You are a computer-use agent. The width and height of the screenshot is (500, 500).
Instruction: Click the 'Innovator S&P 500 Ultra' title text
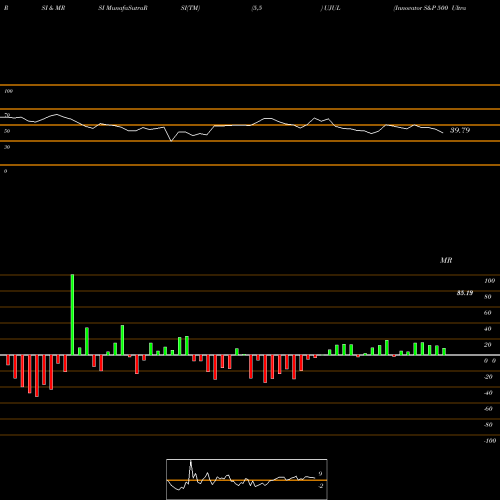tap(430, 8)
